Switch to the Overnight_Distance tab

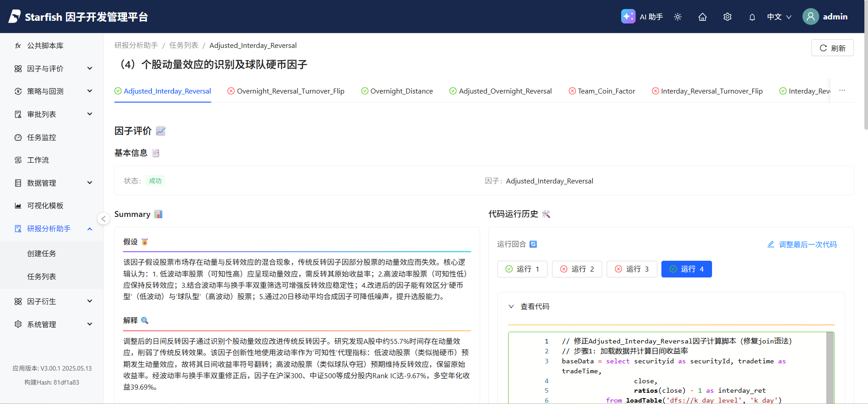pos(397,91)
